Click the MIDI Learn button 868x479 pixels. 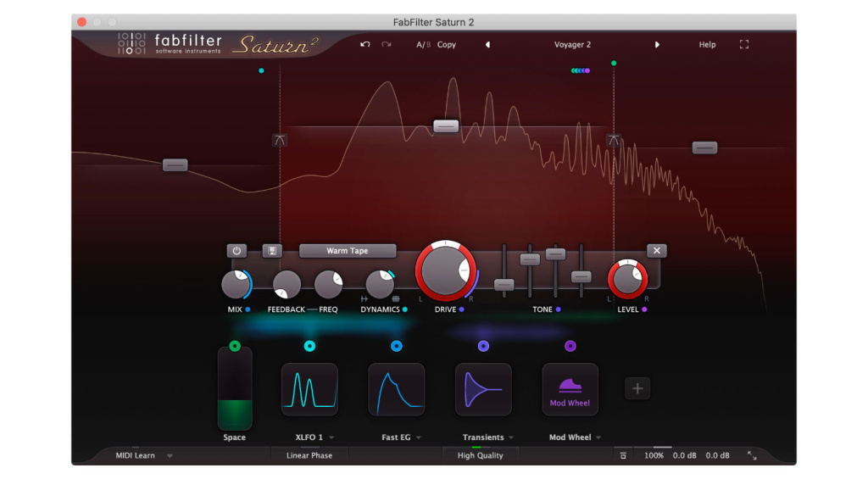point(135,456)
